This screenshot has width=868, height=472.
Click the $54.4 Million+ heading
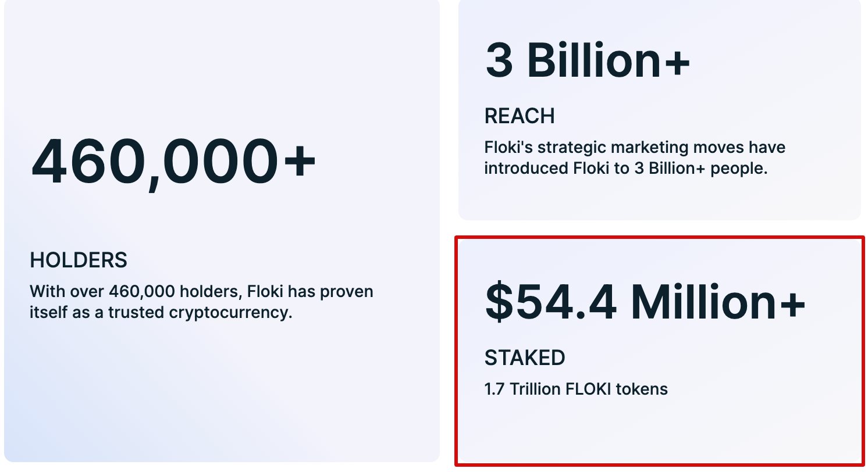tap(645, 302)
